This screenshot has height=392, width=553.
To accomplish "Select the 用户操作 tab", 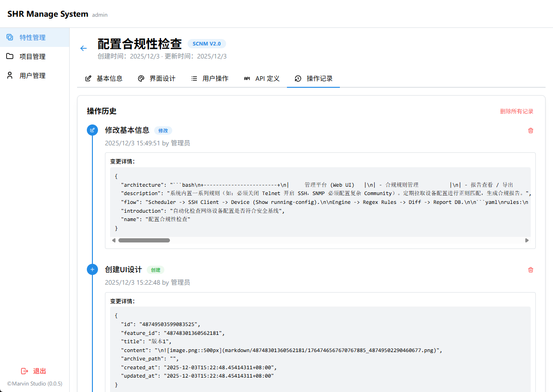I will coord(210,78).
